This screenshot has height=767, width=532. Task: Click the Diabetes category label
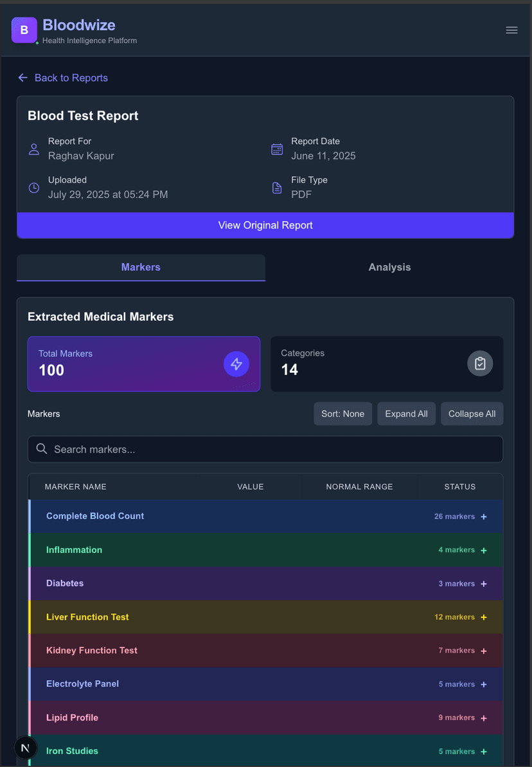coord(64,583)
